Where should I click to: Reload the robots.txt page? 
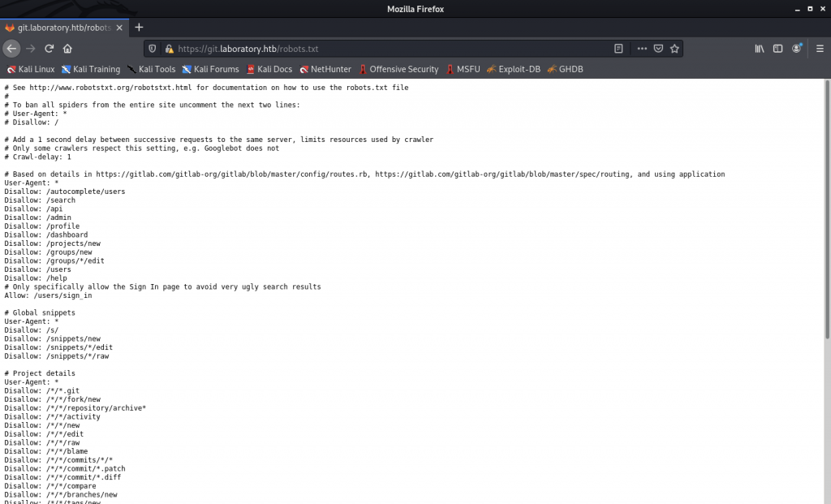coord(50,49)
